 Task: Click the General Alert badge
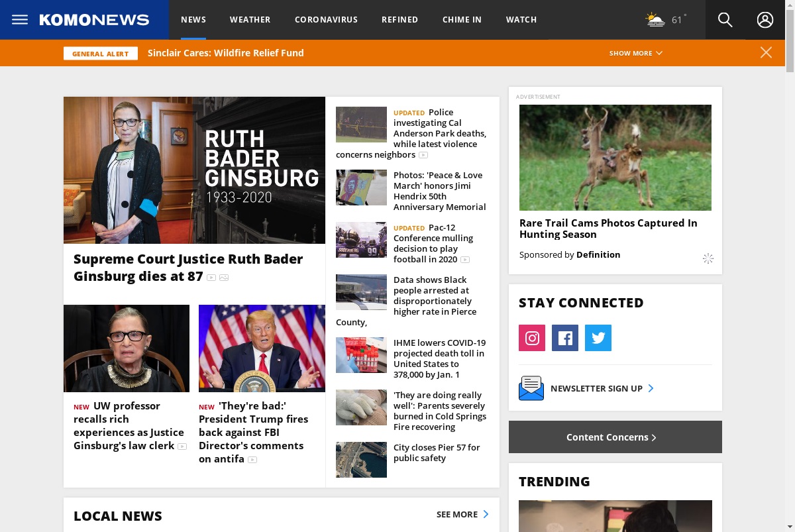point(101,54)
